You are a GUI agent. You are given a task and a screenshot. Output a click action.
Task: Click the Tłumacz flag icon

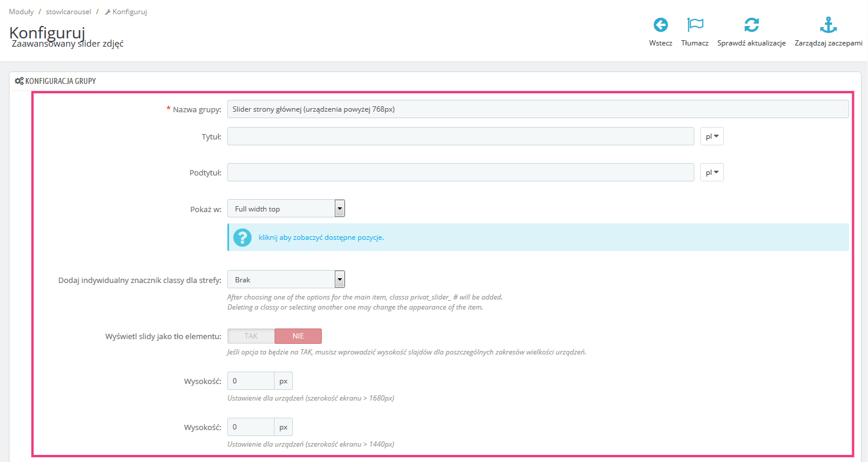click(x=694, y=25)
